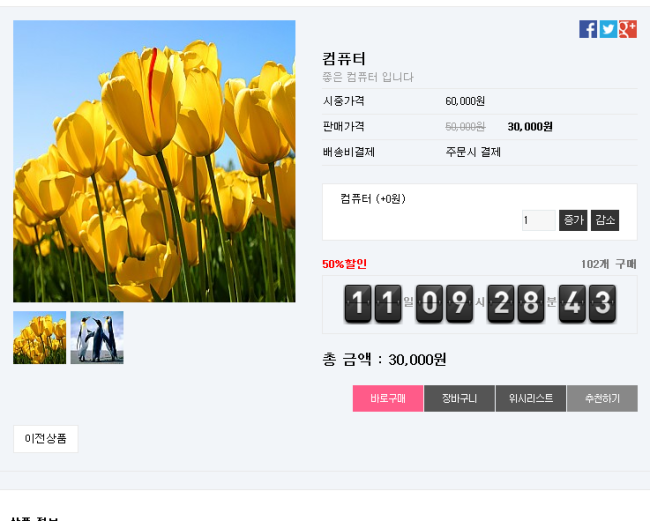The height and width of the screenshot is (521, 650).
Task: Click the 추천하기 button
Action: (x=602, y=398)
